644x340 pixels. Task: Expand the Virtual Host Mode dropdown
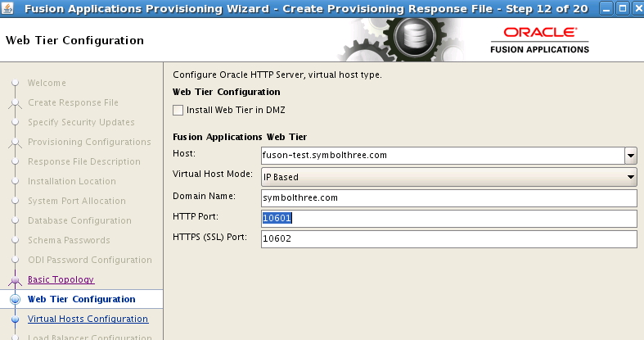630,177
